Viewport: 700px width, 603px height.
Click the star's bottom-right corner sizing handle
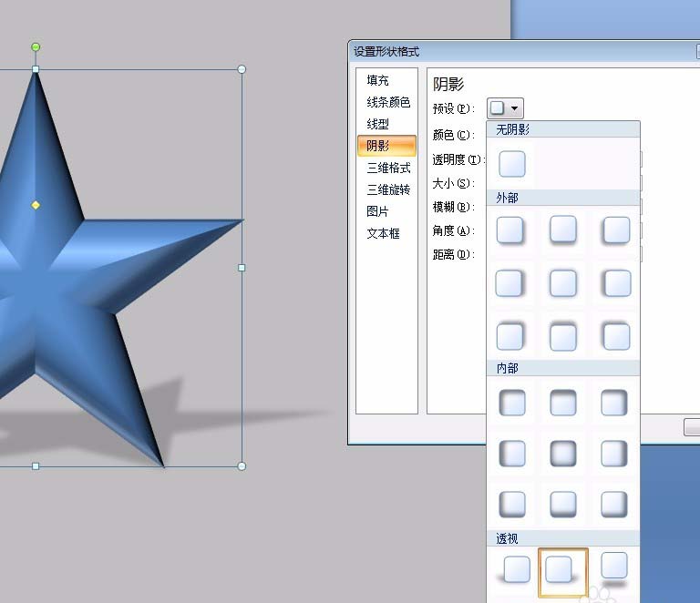pyautogui.click(x=242, y=466)
